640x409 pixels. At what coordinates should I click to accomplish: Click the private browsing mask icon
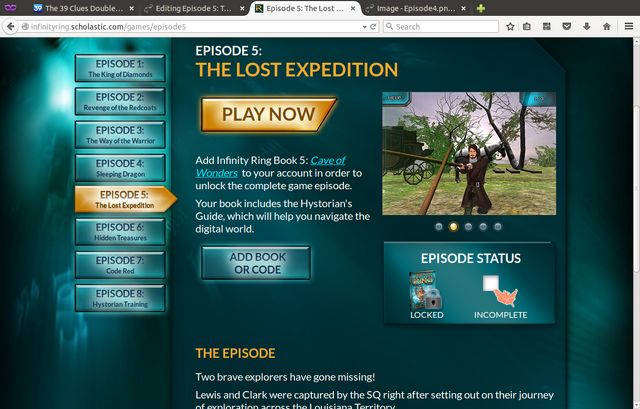[x=11, y=8]
